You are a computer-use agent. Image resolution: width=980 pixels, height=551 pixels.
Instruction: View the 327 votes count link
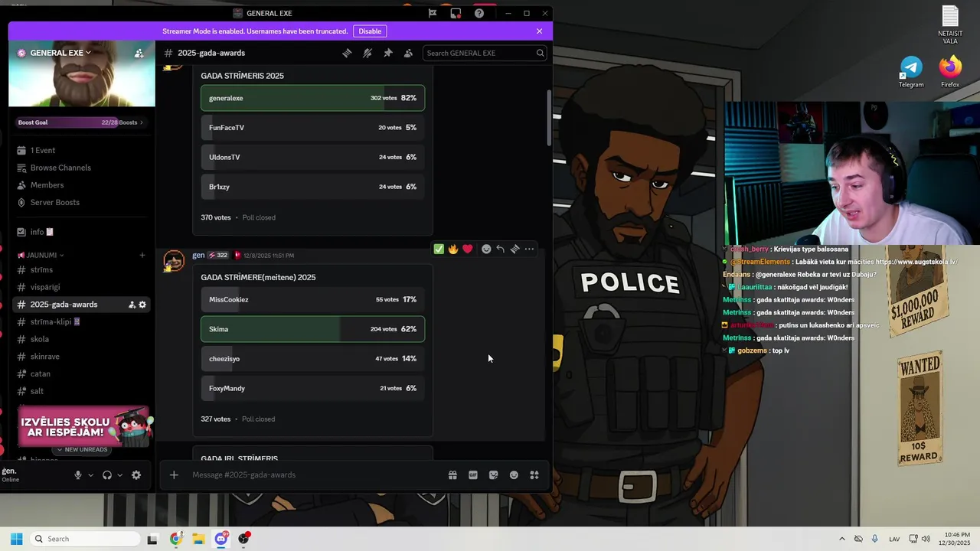tap(216, 419)
